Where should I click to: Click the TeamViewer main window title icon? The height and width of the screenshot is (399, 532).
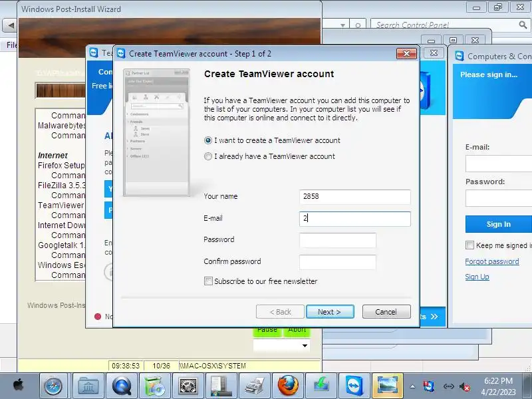[94, 53]
